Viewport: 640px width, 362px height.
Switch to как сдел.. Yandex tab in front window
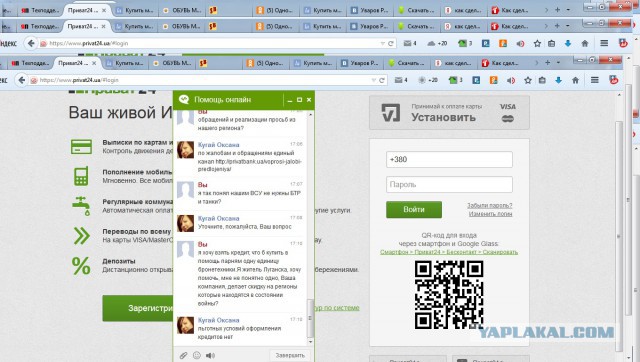pyautogui.click(x=454, y=63)
